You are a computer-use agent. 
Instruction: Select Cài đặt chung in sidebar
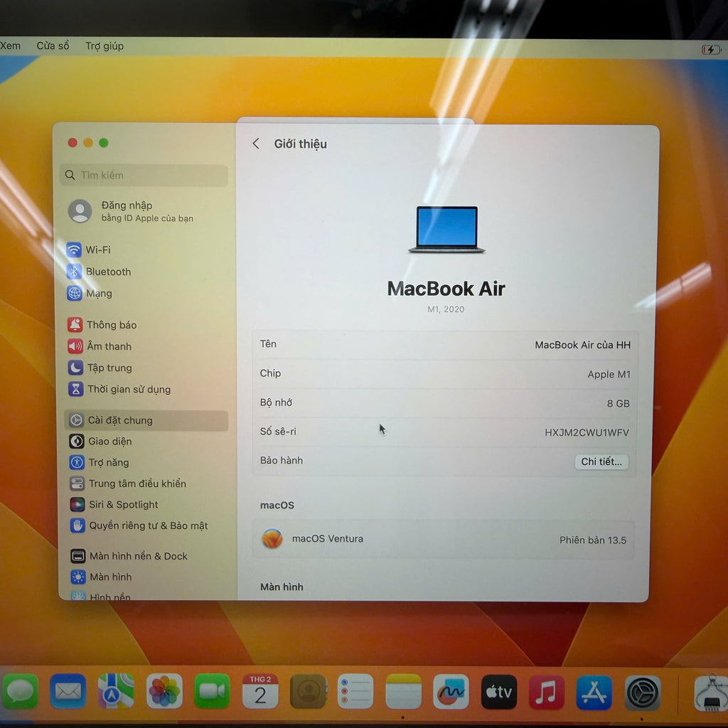pyautogui.click(x=119, y=420)
